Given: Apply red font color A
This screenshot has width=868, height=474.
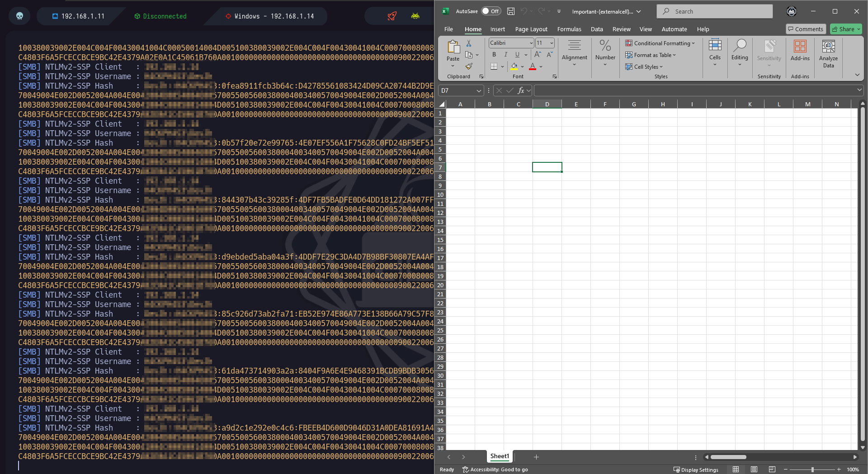Looking at the screenshot, I should [533, 66].
